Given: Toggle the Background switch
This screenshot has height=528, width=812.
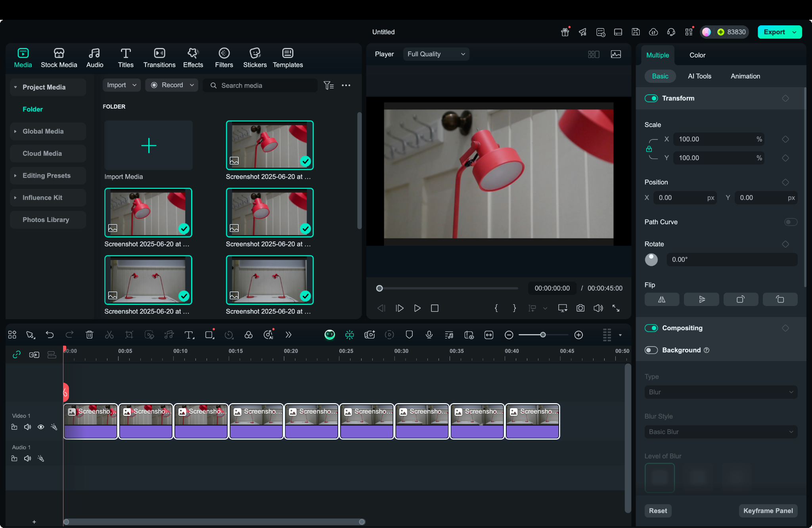Looking at the screenshot, I should tap(651, 350).
